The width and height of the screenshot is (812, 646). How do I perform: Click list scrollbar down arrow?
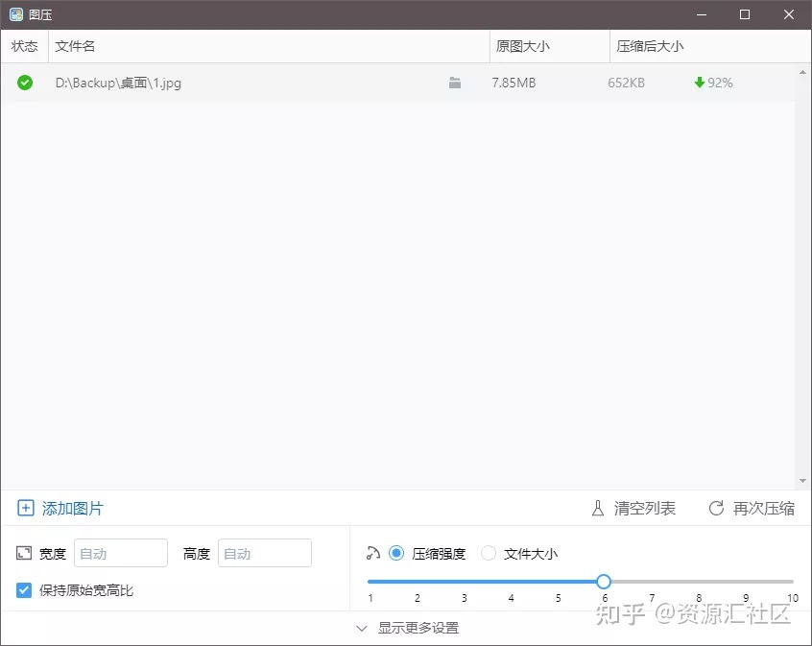802,481
